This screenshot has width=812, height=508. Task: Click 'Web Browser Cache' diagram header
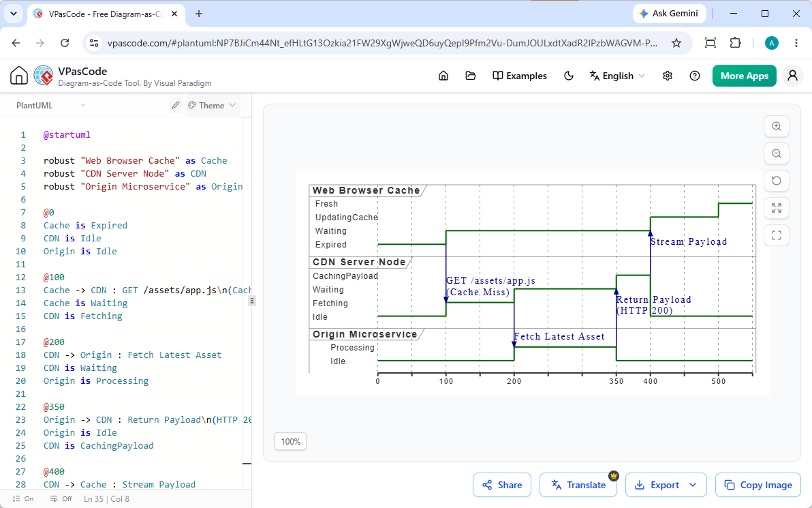click(x=366, y=190)
